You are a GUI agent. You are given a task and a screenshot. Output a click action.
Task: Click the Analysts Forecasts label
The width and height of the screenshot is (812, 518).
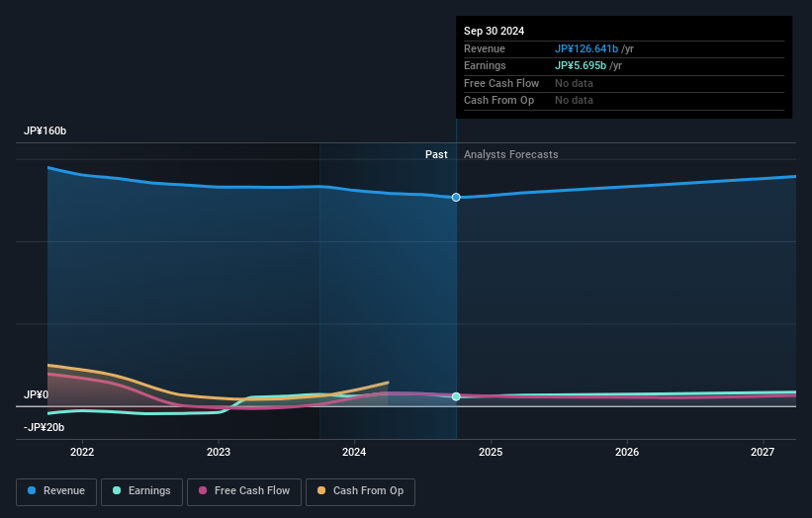click(510, 154)
